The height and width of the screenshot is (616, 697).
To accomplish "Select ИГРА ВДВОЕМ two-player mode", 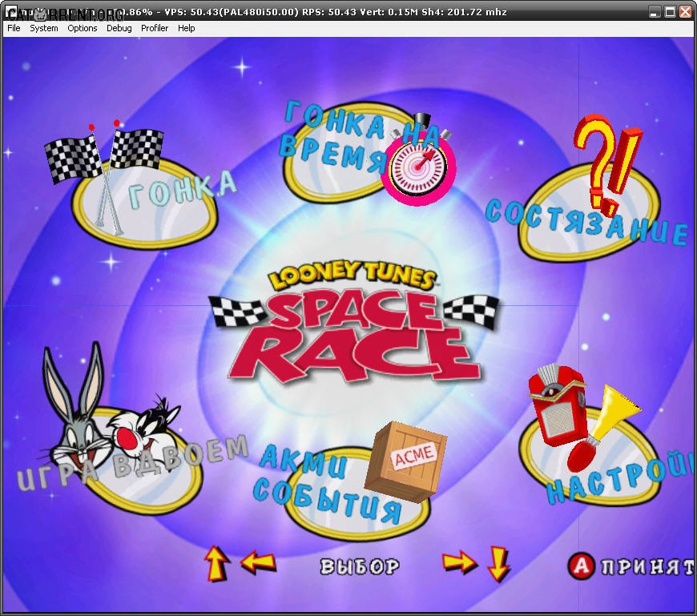I will coord(132,462).
